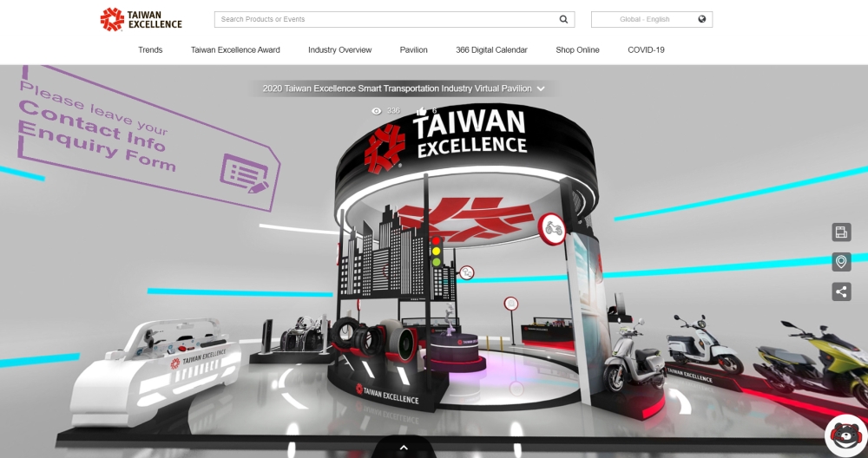Open the 366 Digital Calendar link
The height and width of the screenshot is (458, 868).
[x=491, y=50]
